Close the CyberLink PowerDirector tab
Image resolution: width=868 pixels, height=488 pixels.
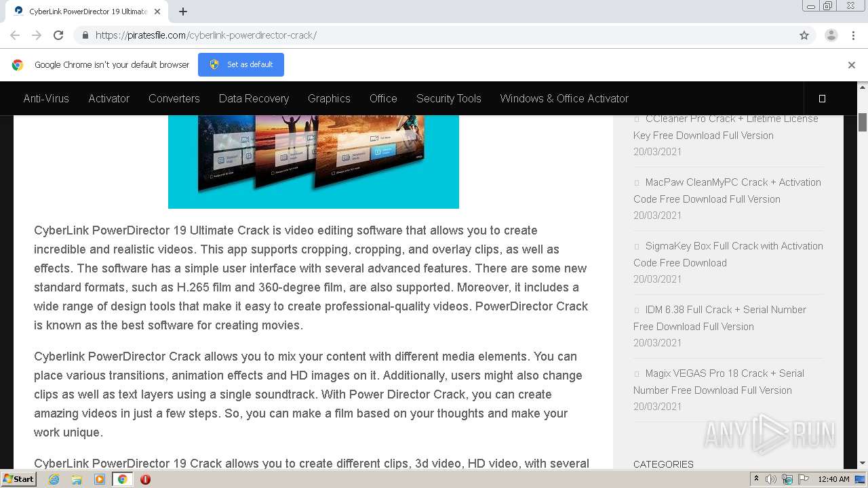click(157, 12)
